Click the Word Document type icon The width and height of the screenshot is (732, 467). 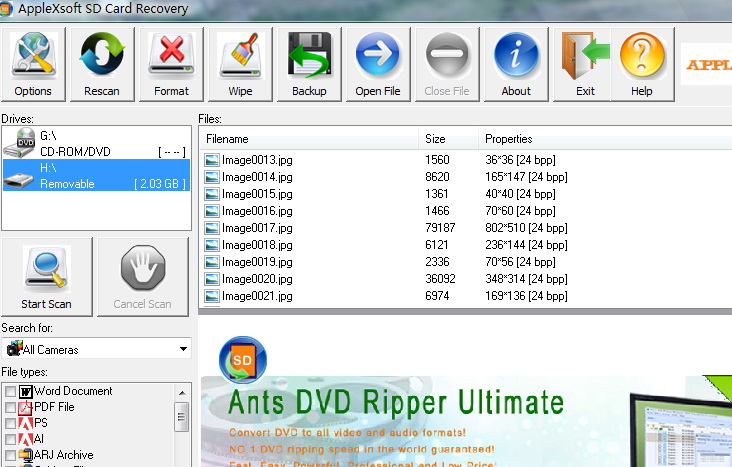tap(25, 391)
